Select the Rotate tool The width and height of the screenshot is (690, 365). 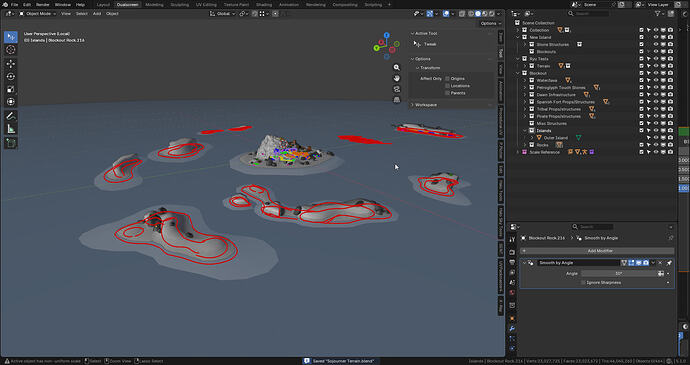(11, 77)
